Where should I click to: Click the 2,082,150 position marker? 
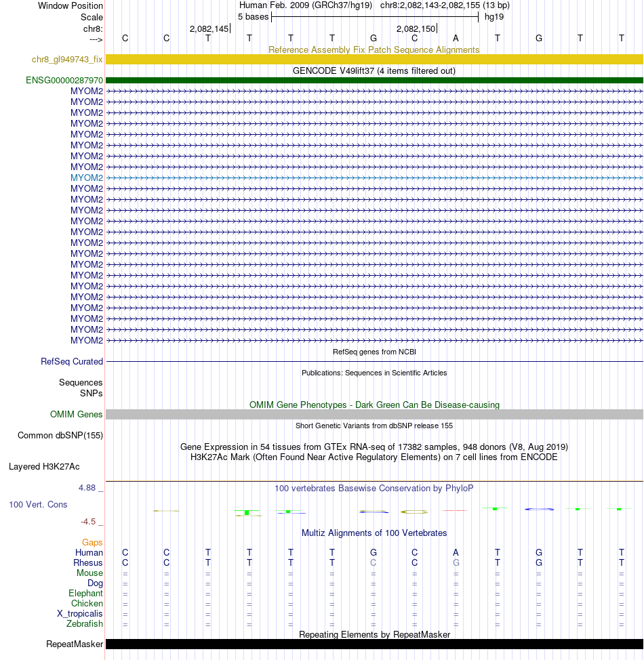pos(416,28)
